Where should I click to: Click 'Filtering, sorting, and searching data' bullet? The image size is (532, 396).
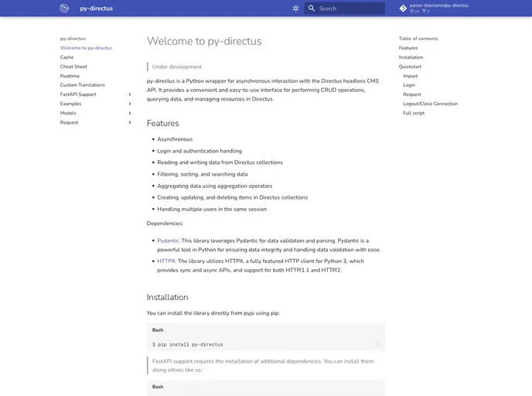(x=203, y=174)
